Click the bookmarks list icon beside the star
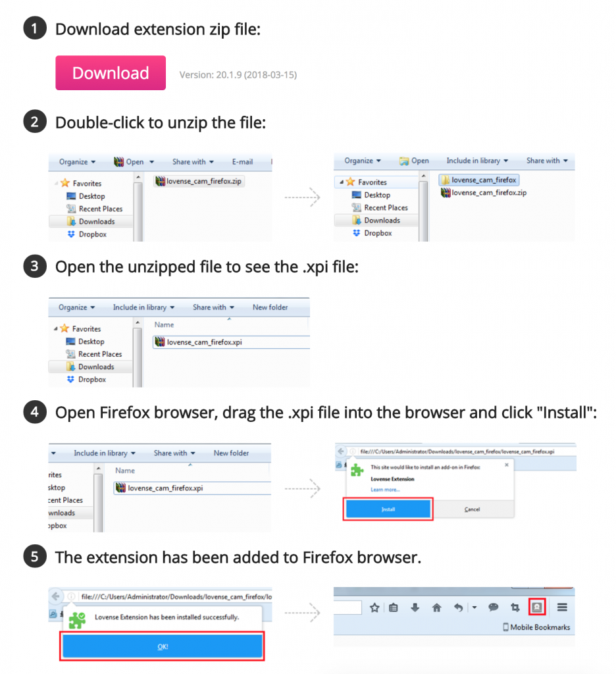Viewport: 616px width, 674px height. 394,608
